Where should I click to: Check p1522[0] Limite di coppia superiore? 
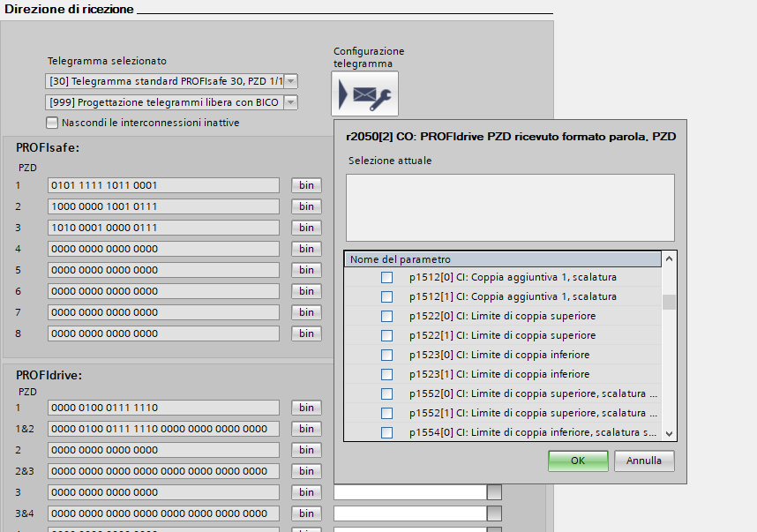click(x=386, y=316)
